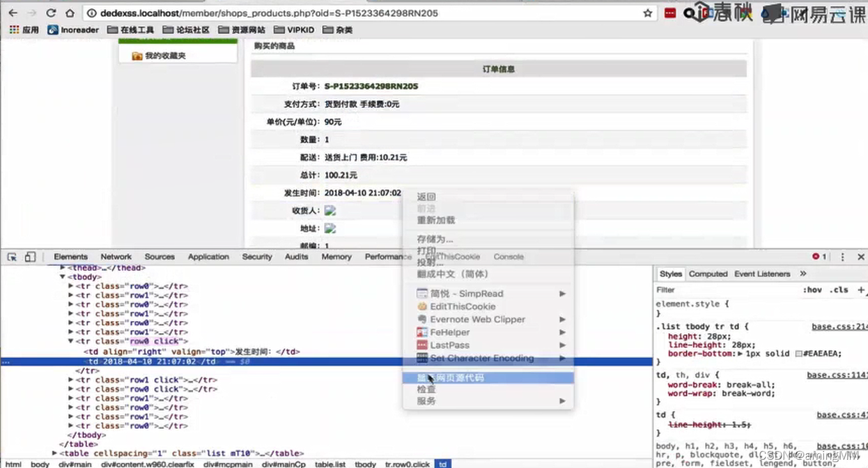
Task: Click the #EAEAEA color swatch
Action: click(x=799, y=354)
